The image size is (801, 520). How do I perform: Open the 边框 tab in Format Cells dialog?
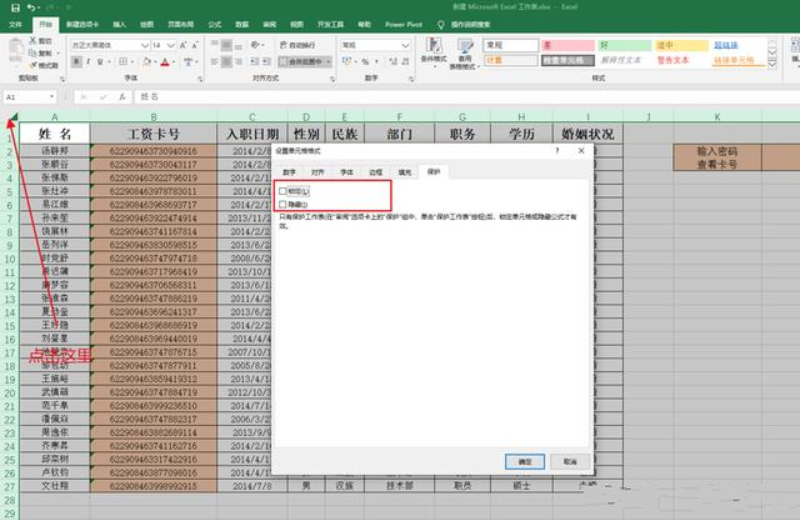pos(375,173)
